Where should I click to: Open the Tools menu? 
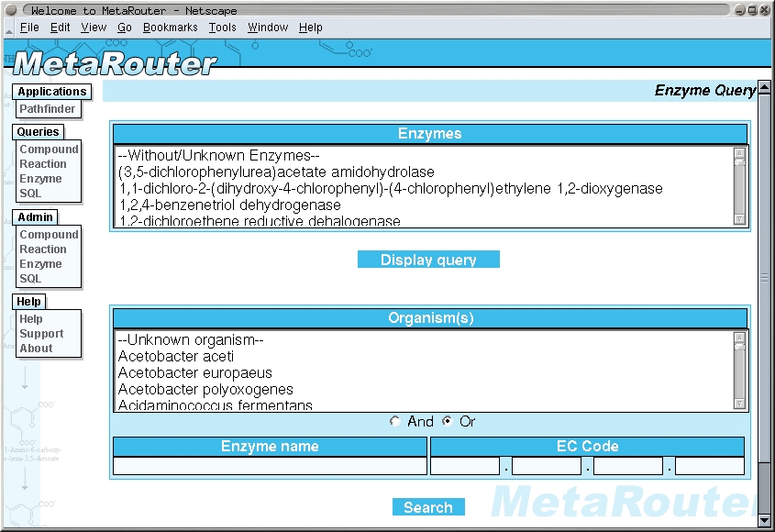(223, 28)
